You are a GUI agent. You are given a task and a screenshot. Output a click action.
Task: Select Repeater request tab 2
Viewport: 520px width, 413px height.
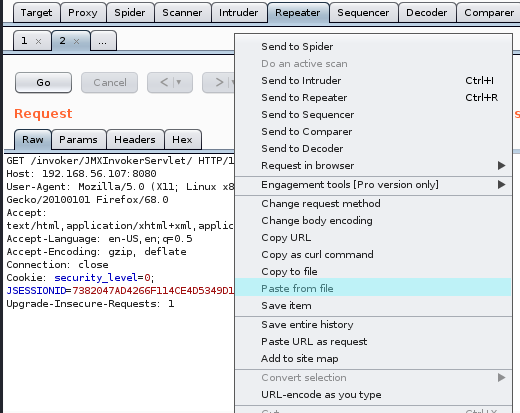click(x=62, y=41)
